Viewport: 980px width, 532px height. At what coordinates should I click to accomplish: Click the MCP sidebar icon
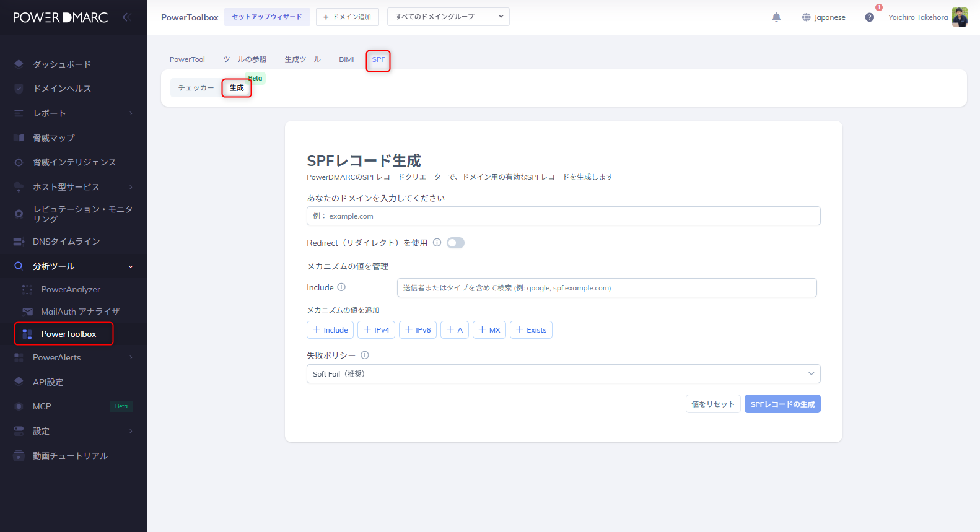pos(19,406)
